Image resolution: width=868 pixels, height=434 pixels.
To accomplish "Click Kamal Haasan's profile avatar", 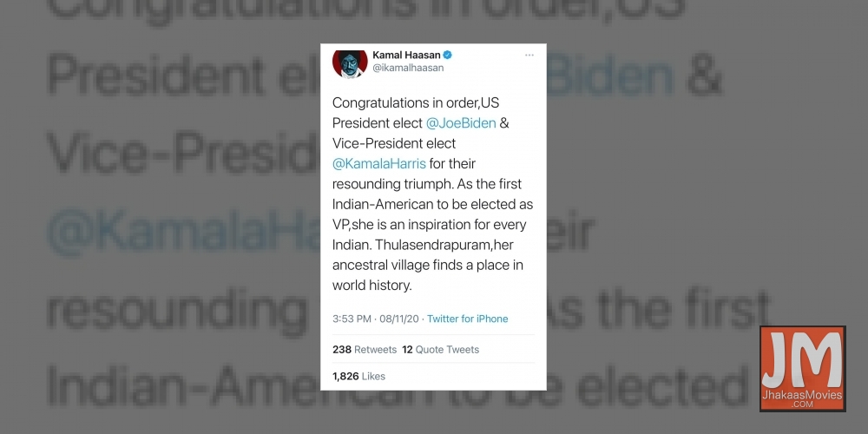I will 347,62.
